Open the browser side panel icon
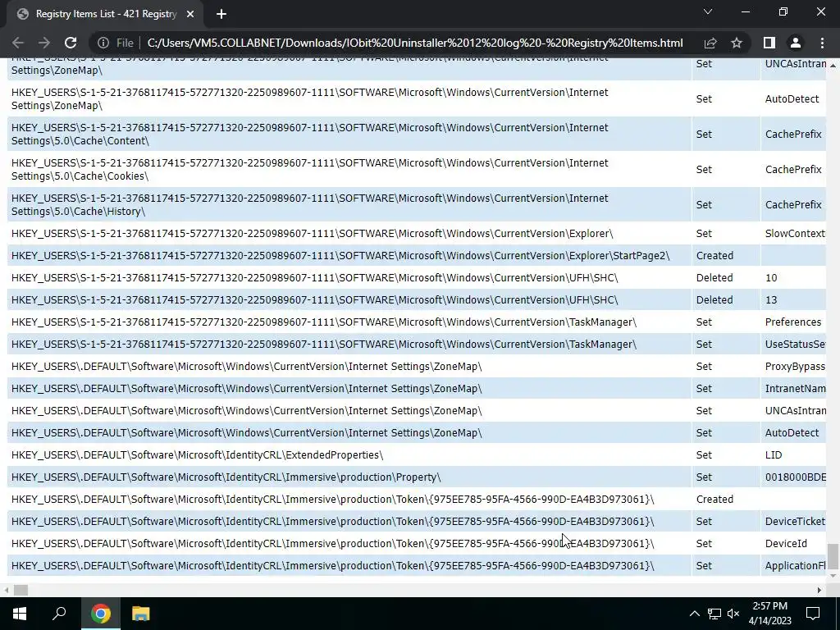 pyautogui.click(x=769, y=43)
